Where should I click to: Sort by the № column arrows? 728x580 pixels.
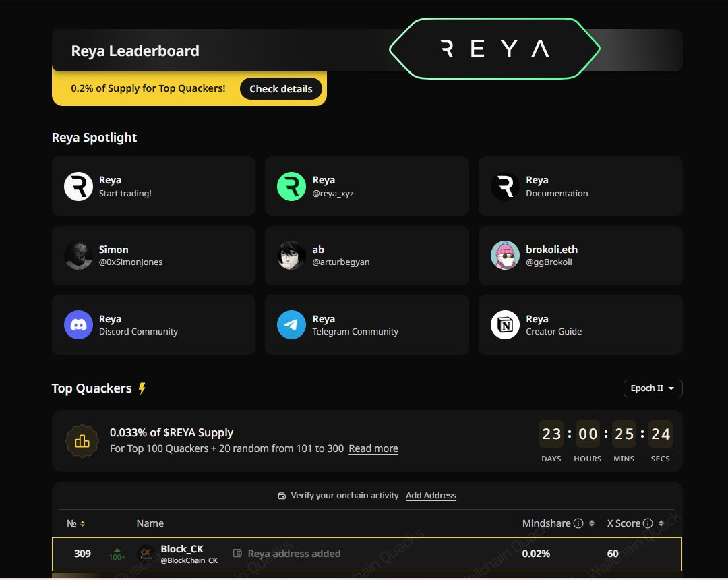83,524
